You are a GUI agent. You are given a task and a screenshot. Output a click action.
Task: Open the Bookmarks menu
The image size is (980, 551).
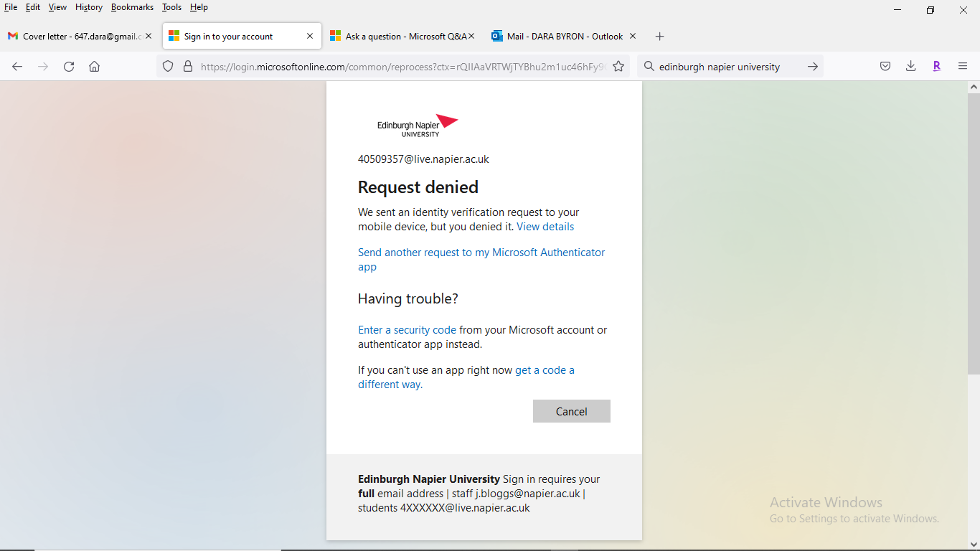[132, 7]
